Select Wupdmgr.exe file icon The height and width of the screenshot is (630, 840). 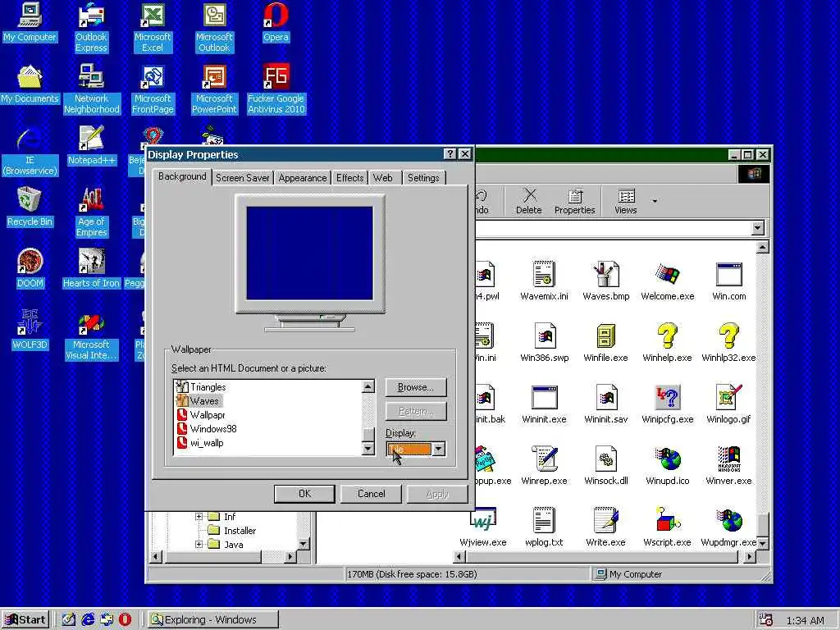point(728,527)
